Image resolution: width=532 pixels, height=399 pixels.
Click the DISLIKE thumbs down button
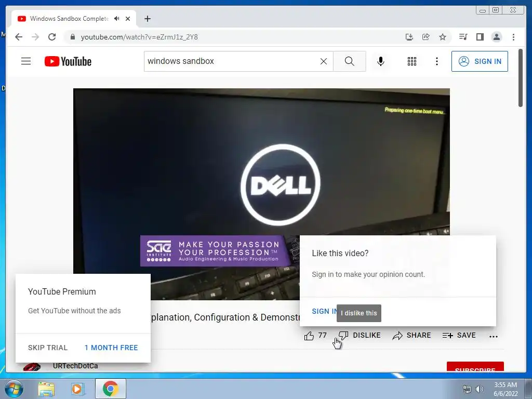(x=360, y=335)
